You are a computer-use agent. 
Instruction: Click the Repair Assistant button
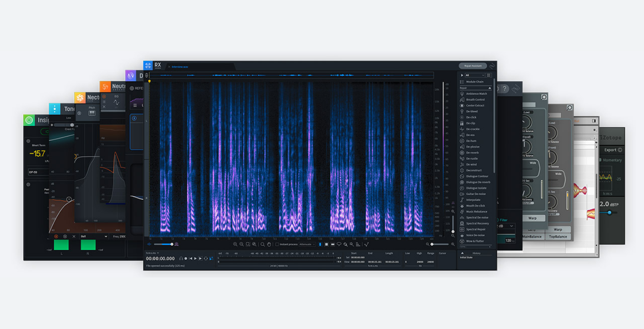[472, 66]
